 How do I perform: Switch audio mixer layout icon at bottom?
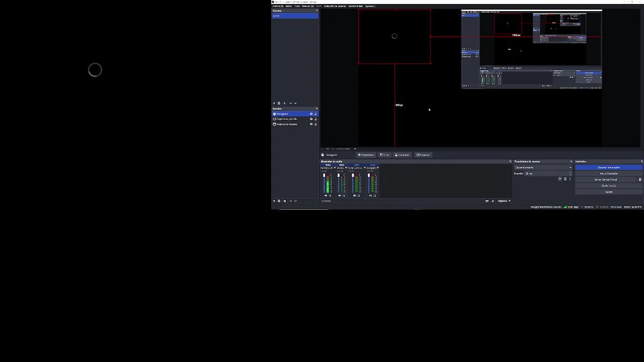coord(487,201)
